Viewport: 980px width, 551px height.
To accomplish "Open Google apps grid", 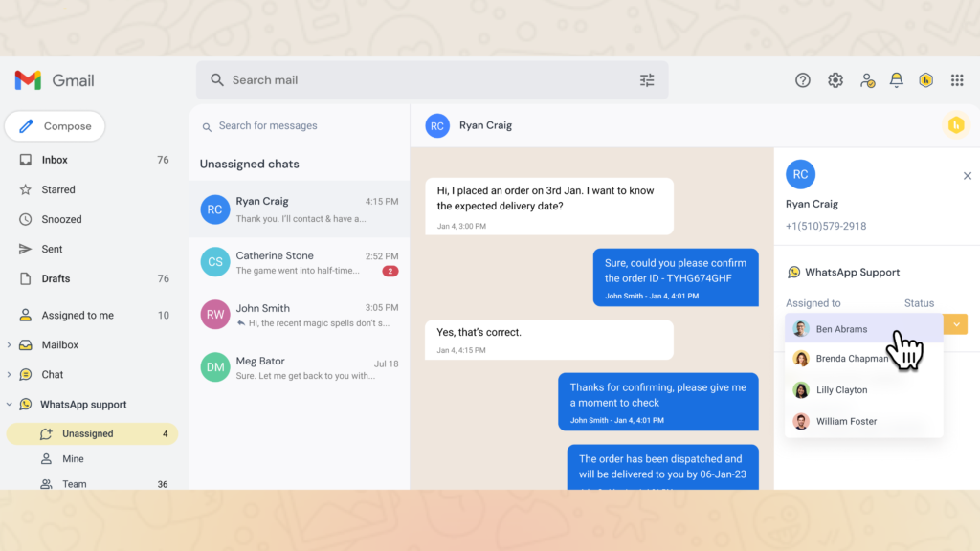I will [x=957, y=80].
